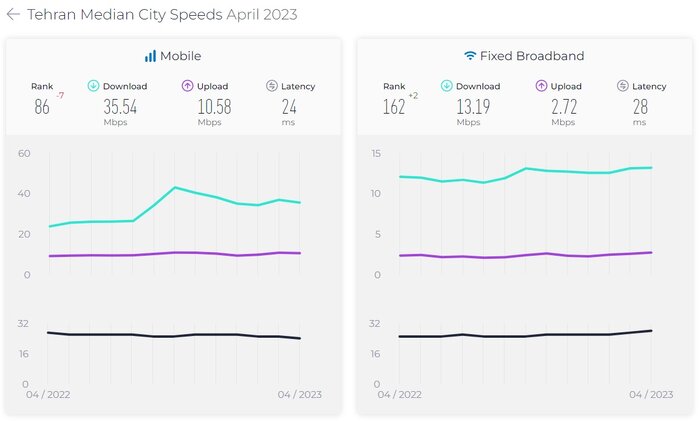Click the purple Fixed Broadband upload line

pos(525,255)
